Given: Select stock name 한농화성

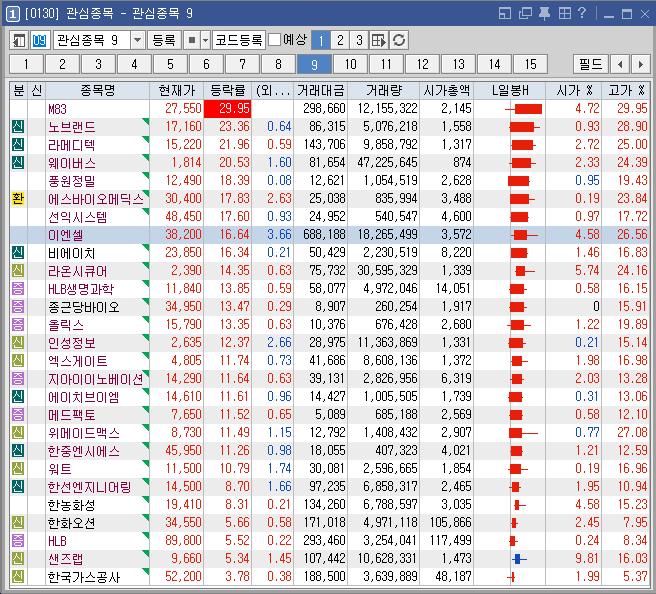Looking at the screenshot, I should pos(72,505).
